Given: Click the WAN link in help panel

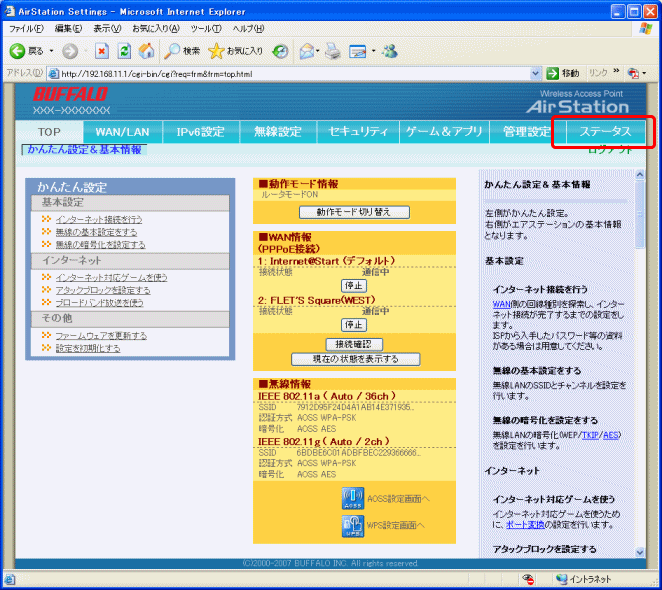Looking at the screenshot, I should [501, 304].
